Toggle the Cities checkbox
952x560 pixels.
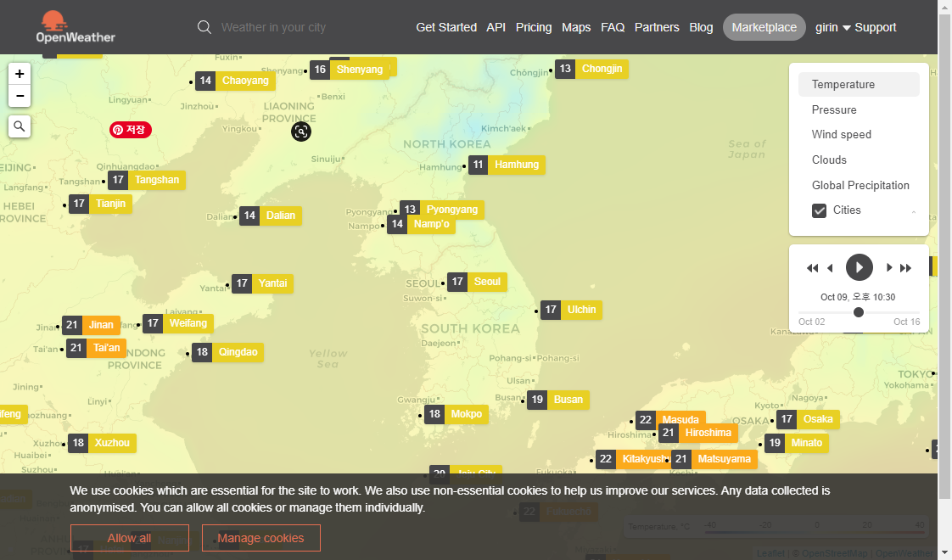(x=819, y=210)
